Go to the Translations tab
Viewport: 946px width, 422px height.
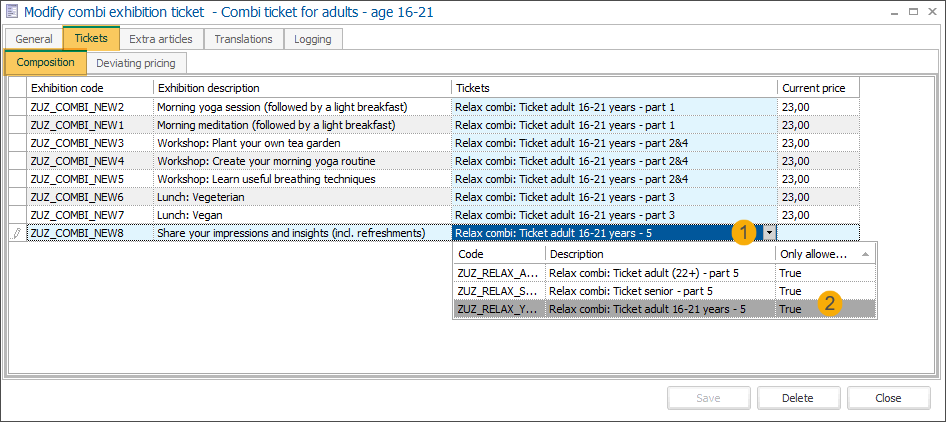(243, 39)
